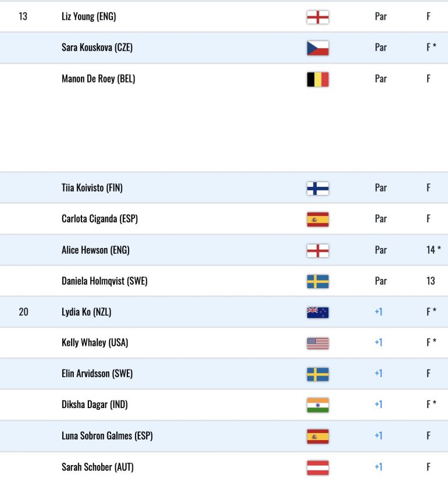Click the Austria flag for Sarah Schober
Image resolution: width=448 pixels, height=489 pixels.
(318, 467)
